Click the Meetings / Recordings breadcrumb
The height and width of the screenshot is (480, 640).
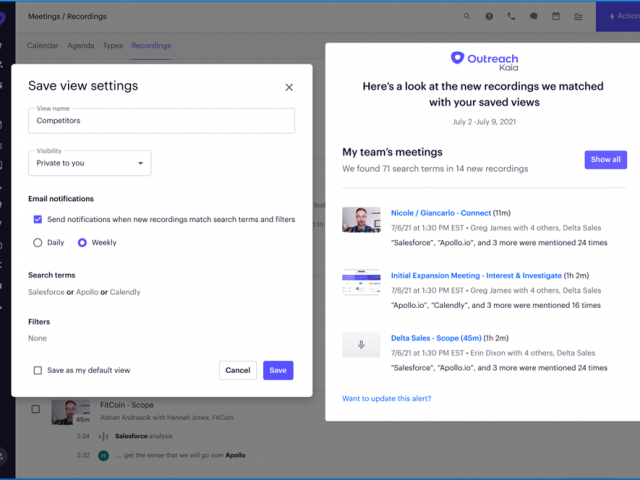coord(67,16)
